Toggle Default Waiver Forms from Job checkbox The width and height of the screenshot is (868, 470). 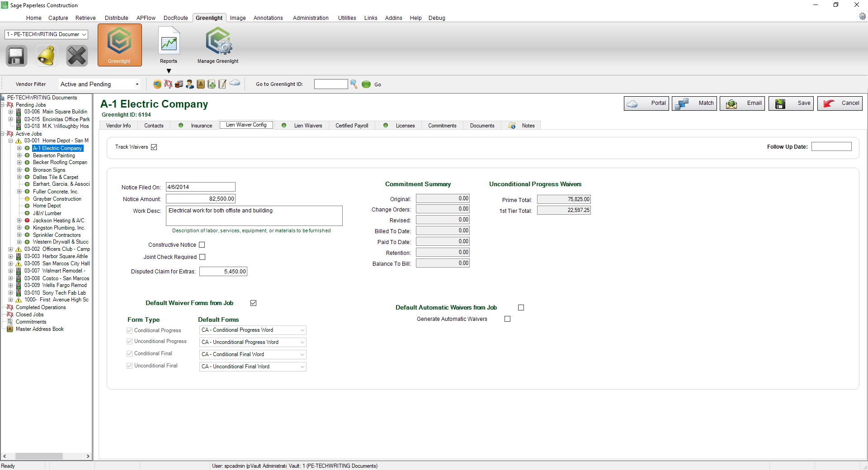click(254, 303)
